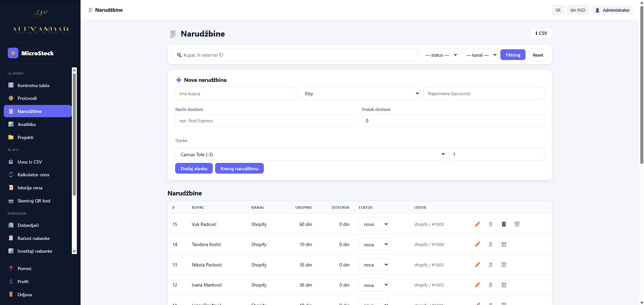Open the status filter dropdown
Viewport: 644px width, 305px height.
pyautogui.click(x=439, y=55)
